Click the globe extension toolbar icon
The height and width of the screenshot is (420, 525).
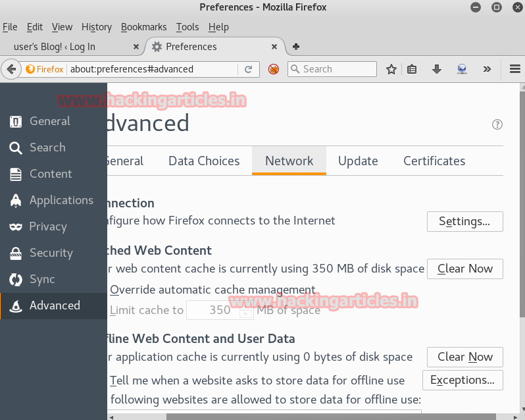[462, 69]
